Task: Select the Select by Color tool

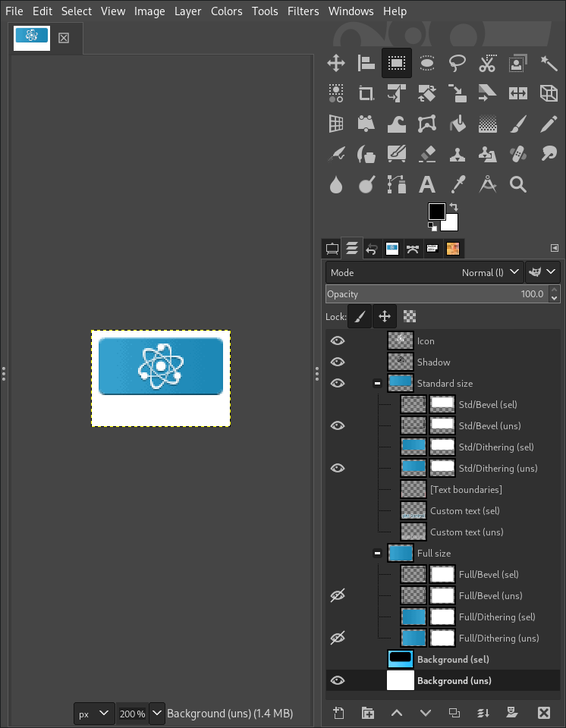Action: 336,93
